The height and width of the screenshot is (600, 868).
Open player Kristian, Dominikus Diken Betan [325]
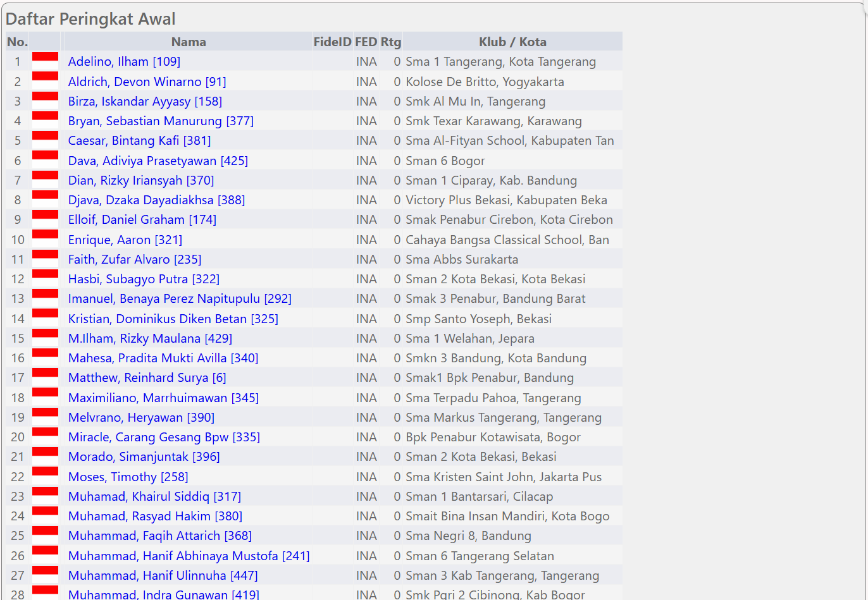pyautogui.click(x=173, y=319)
